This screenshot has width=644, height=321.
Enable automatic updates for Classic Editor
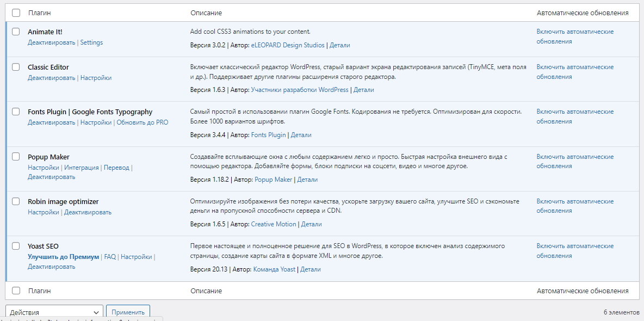(574, 71)
